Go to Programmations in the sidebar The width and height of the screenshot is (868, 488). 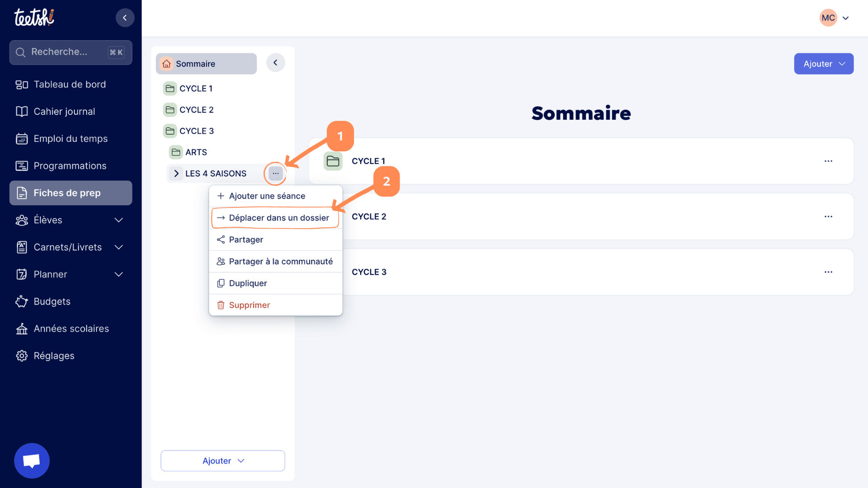coord(70,166)
